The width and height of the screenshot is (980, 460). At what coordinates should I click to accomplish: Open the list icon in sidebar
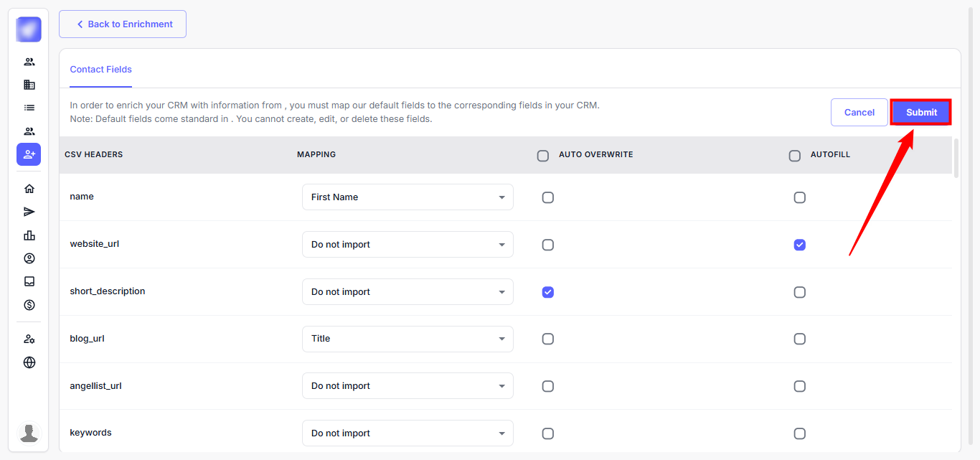coord(29,108)
